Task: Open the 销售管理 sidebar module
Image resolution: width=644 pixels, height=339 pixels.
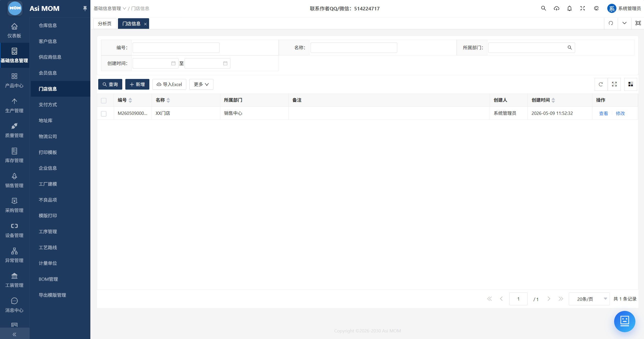Action: [x=14, y=180]
